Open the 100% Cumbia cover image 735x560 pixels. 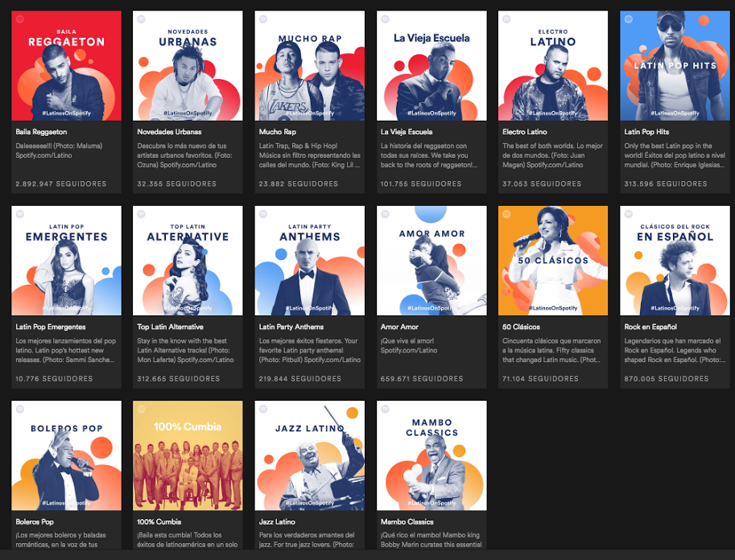pos(188,455)
